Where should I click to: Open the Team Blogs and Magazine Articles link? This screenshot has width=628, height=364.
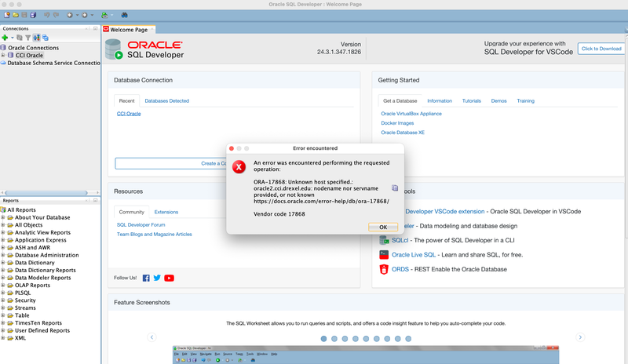click(154, 235)
